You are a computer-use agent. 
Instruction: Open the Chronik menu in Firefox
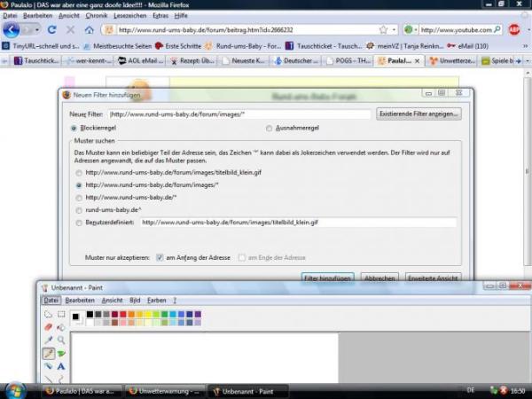coord(97,16)
